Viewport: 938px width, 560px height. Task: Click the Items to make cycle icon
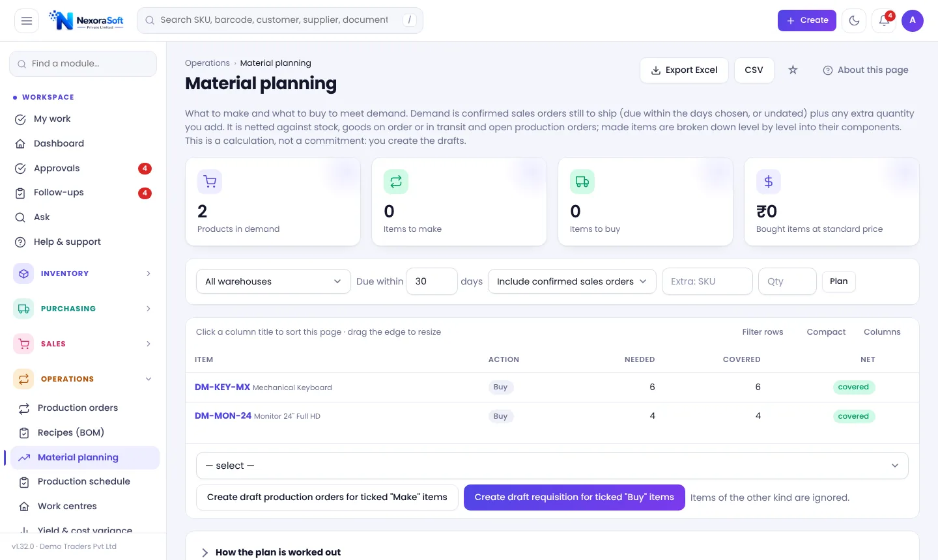tap(396, 182)
